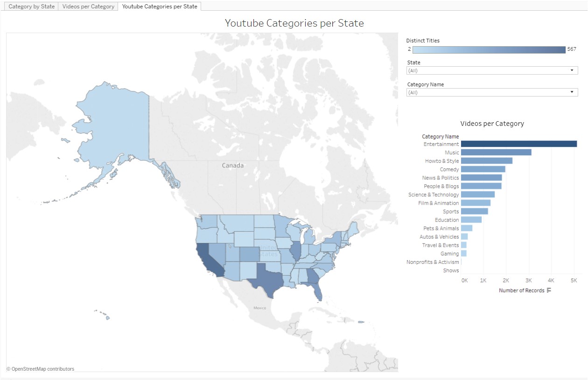Click the OpenStreetMap contributors attribution

[x=40, y=369]
